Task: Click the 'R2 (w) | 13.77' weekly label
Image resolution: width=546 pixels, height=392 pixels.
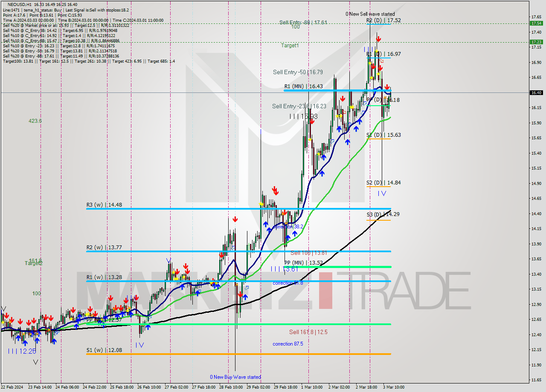Action: (104, 247)
